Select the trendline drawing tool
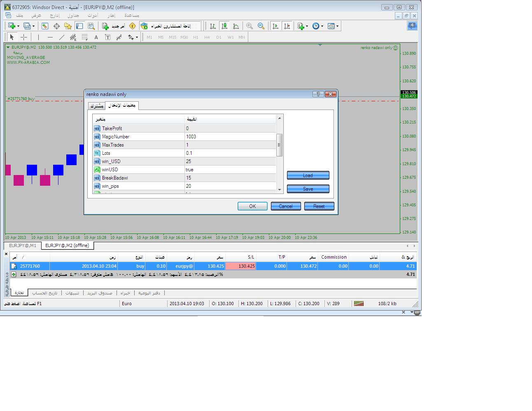The width and height of the screenshot is (532, 411). pos(61,37)
